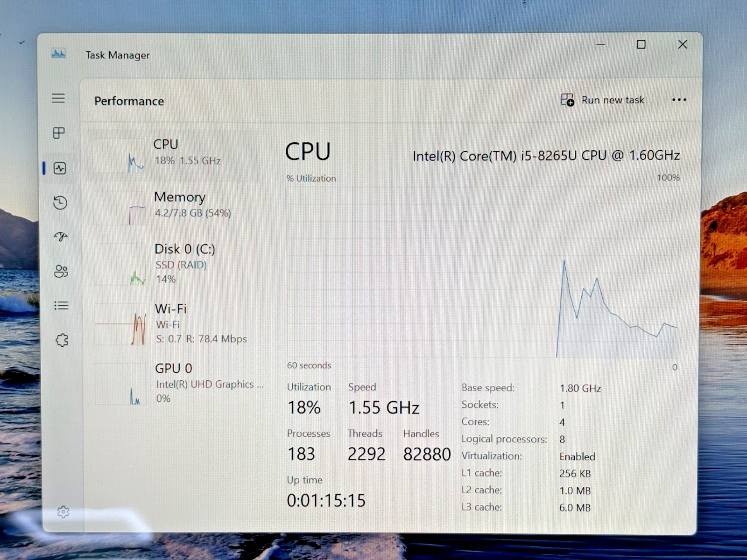Click the Intel(R) UHD Graphics label

click(x=210, y=385)
